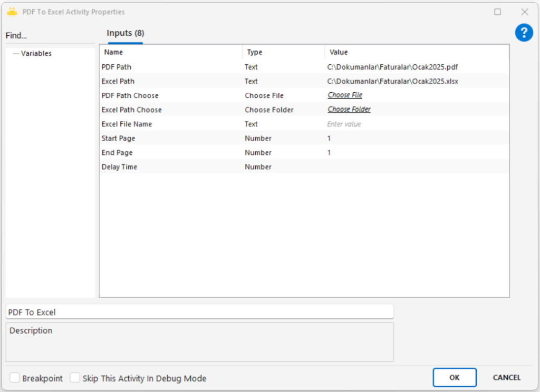Screen dimensions: 540x392
Task: Select the Inputs (8) tab
Action: point(125,33)
